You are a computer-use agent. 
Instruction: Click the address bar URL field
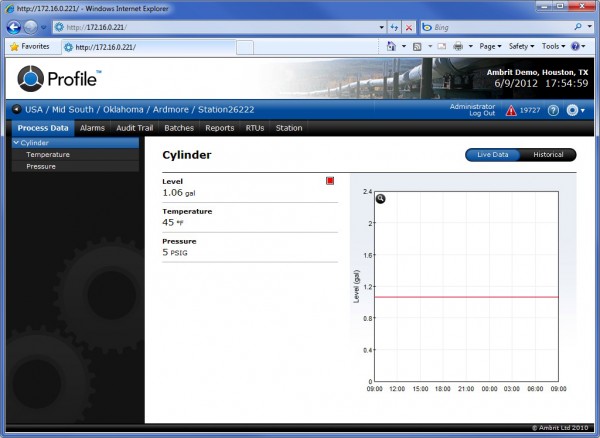point(215,27)
